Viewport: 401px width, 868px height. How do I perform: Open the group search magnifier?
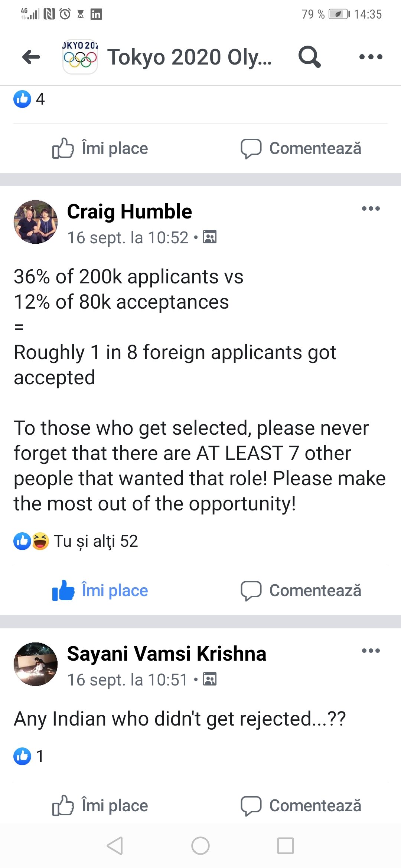tap(309, 57)
